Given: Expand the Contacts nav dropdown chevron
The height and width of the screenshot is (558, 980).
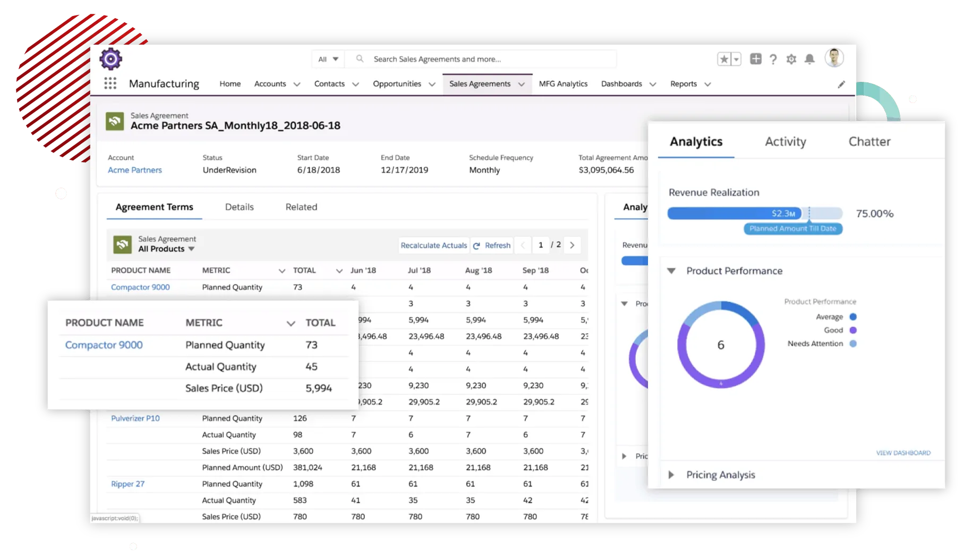Looking at the screenshot, I should pos(355,84).
